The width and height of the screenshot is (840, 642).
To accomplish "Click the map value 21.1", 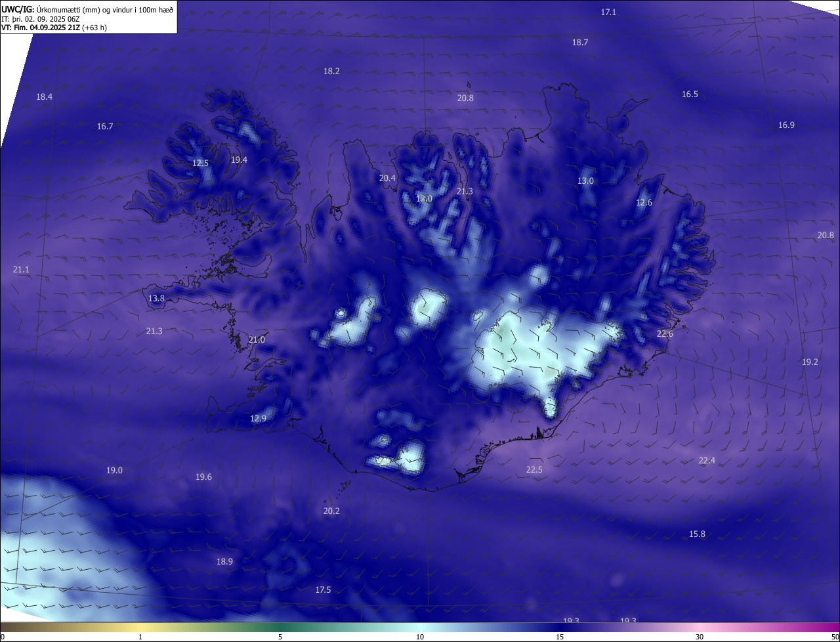I will tap(21, 269).
